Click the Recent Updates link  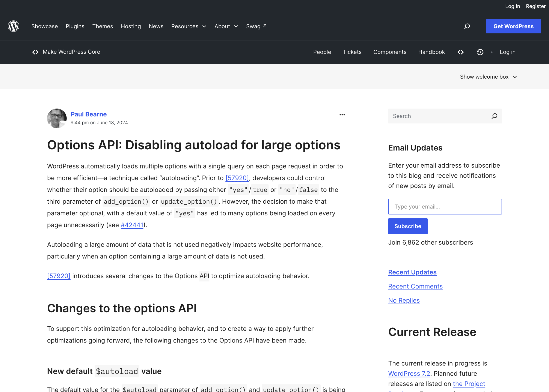[412, 272]
